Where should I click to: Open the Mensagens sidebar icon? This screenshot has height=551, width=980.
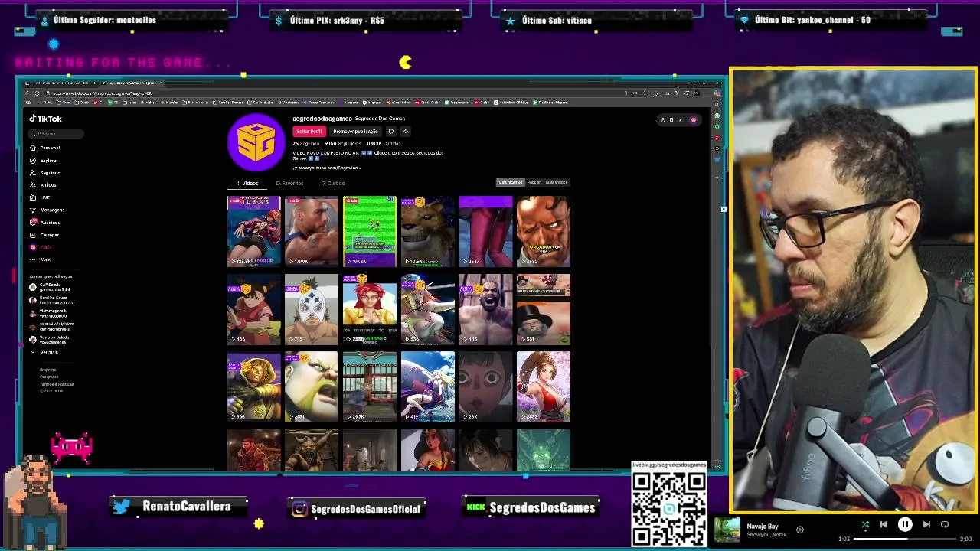33,210
